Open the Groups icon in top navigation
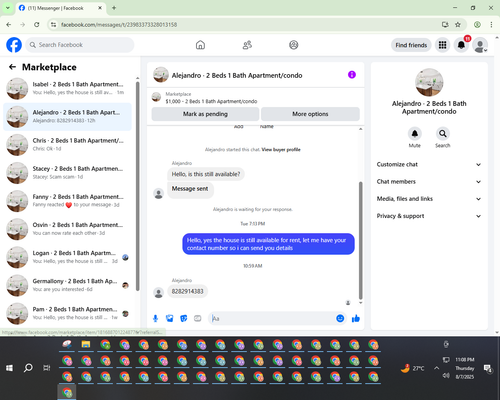500x400 pixels. 294,45
